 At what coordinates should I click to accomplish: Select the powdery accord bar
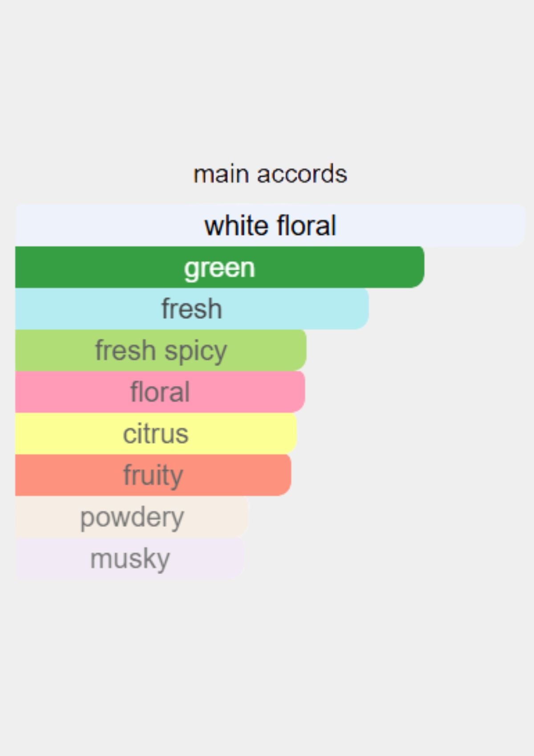click(x=132, y=516)
